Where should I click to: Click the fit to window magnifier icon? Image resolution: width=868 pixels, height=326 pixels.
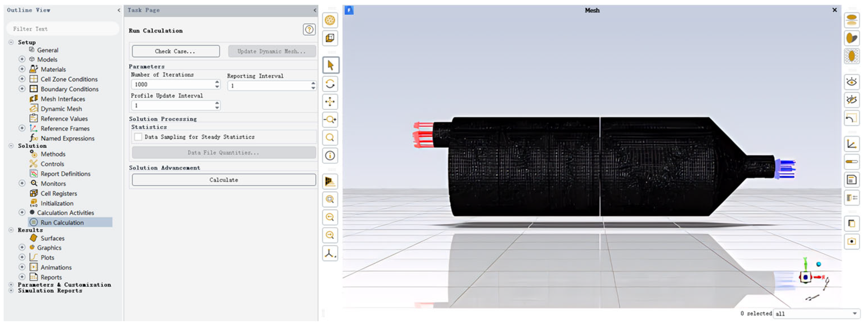[330, 199]
